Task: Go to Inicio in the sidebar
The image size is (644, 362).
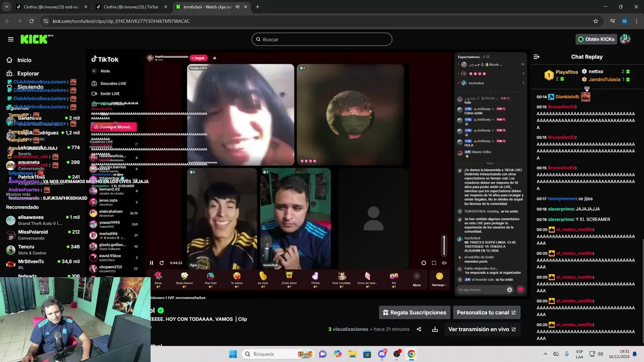Action: point(18,60)
